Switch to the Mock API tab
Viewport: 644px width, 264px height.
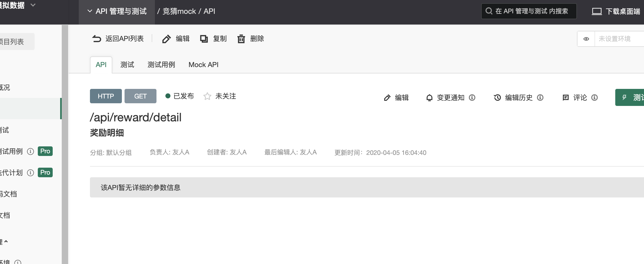pos(204,65)
